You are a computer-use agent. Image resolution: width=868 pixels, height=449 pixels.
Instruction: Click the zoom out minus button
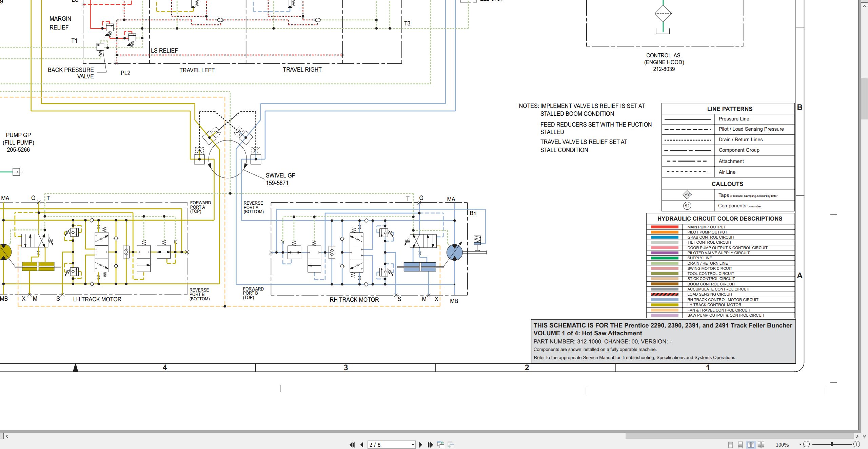(807, 444)
